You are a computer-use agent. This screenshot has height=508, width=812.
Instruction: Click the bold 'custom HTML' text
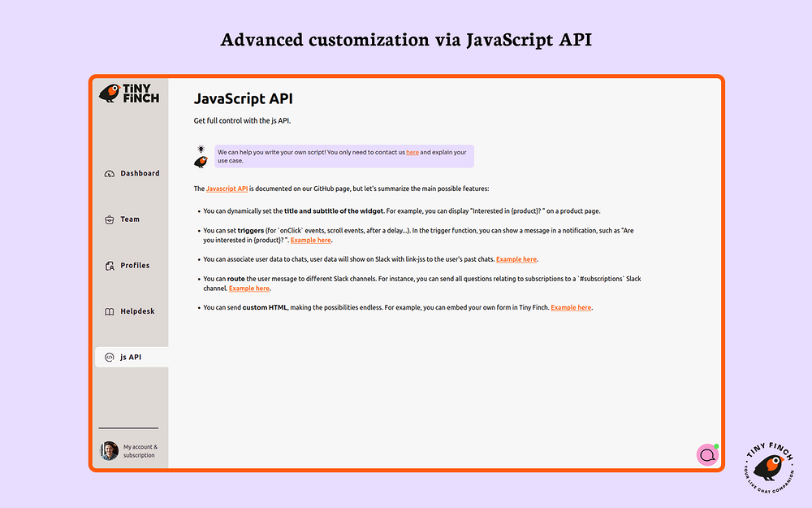[265, 307]
